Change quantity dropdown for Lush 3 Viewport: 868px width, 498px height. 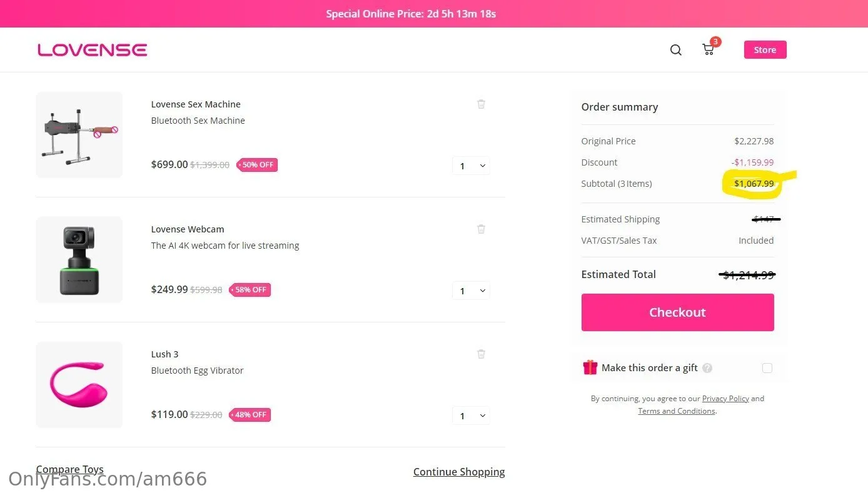[x=471, y=416]
